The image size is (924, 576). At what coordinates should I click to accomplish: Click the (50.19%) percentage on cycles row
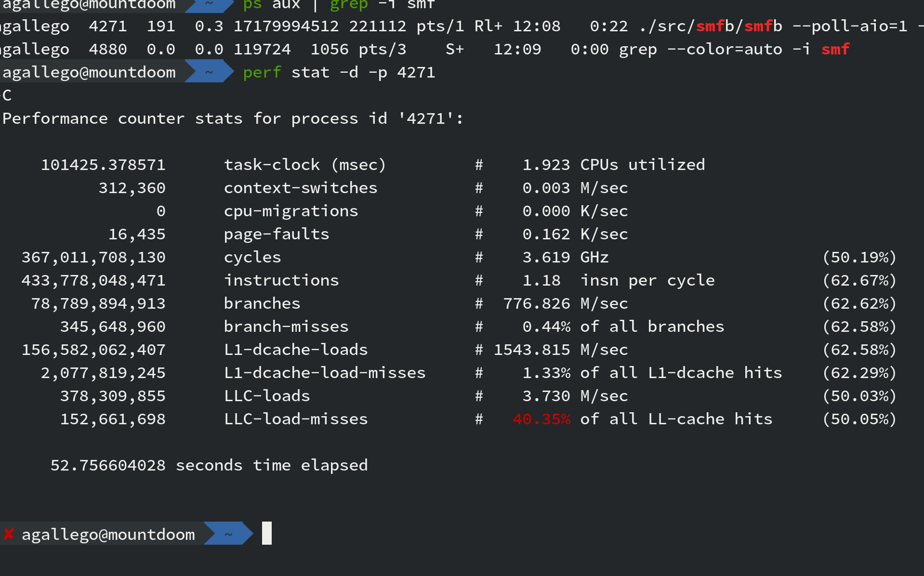859,257
